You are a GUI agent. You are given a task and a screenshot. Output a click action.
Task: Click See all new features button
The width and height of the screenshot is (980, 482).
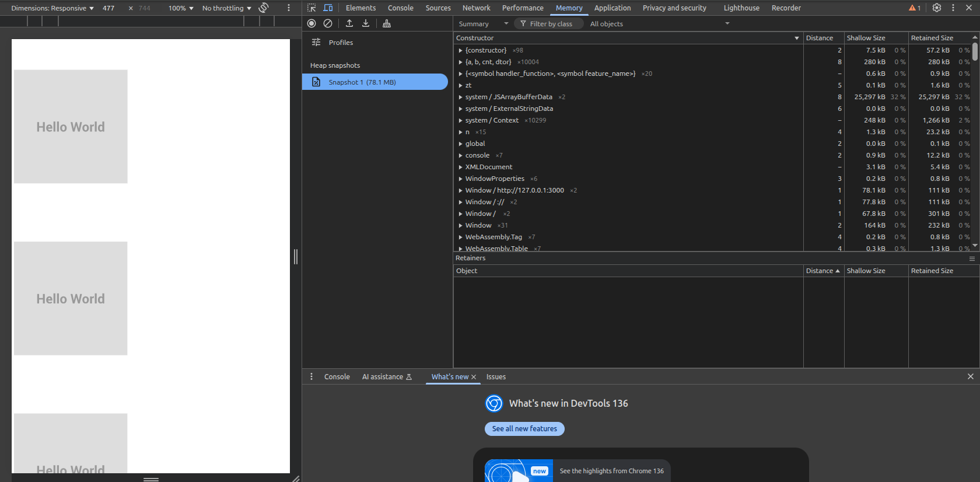tap(524, 428)
